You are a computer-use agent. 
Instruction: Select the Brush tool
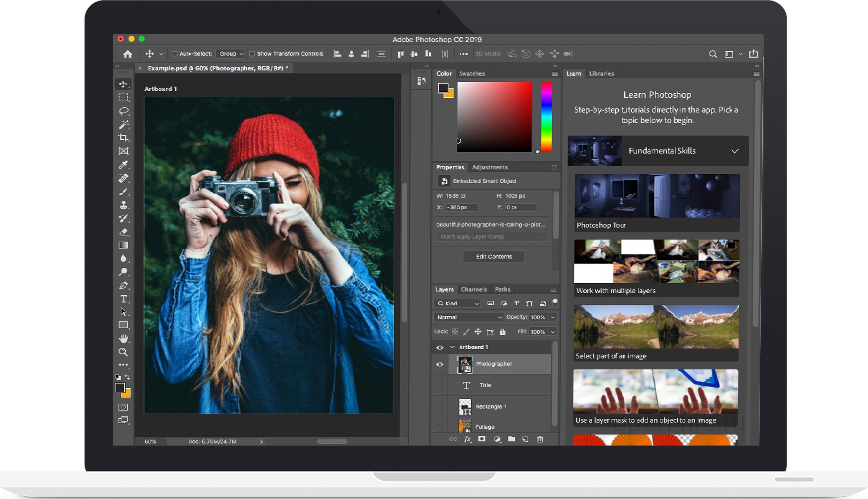[x=123, y=192]
